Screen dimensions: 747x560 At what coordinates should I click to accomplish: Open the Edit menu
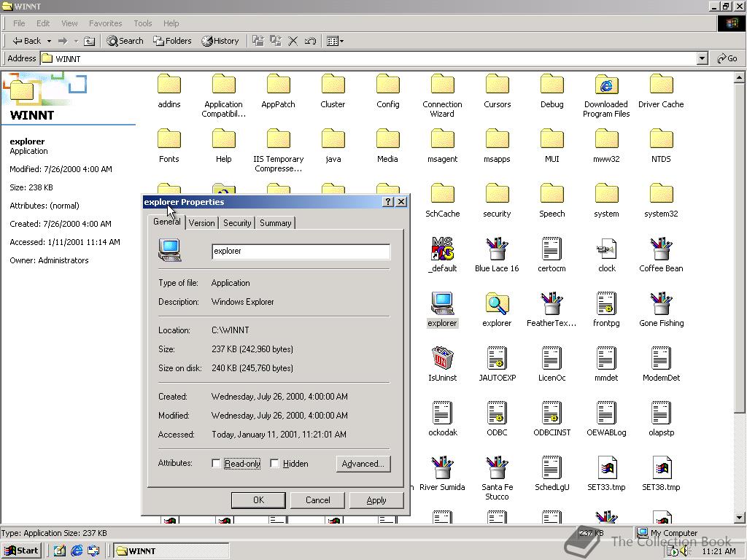point(43,23)
